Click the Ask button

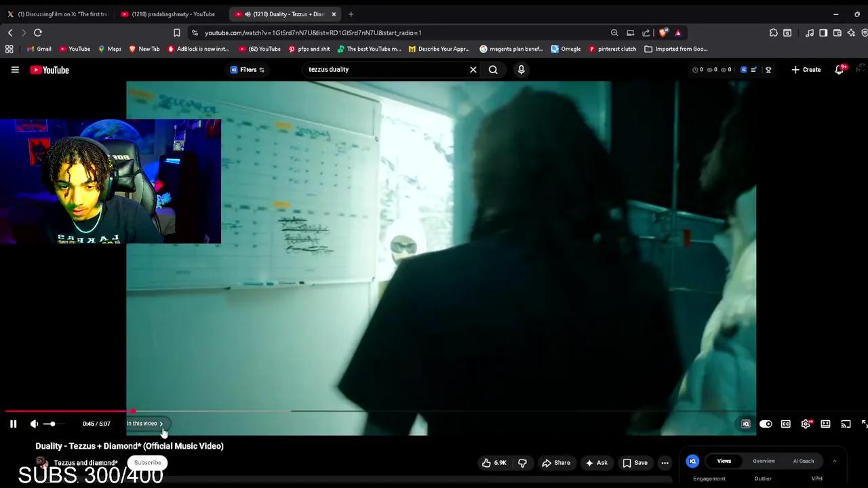[x=597, y=463]
